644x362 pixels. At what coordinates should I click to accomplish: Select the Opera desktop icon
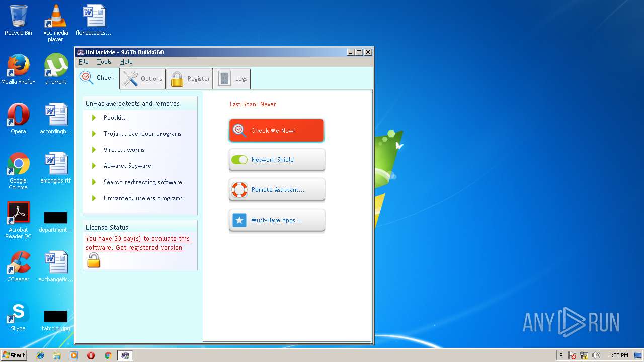[x=18, y=119]
